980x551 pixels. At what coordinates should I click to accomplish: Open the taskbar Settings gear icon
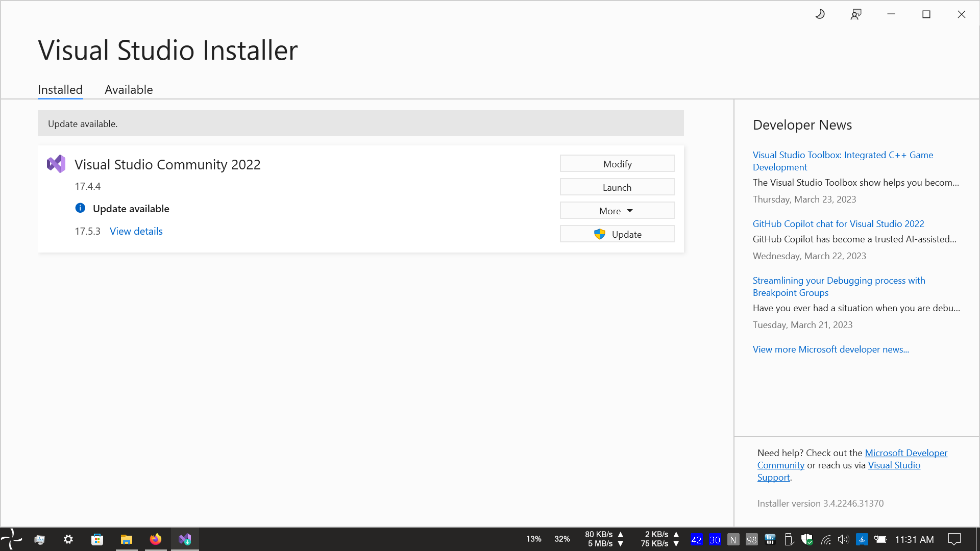(x=68, y=539)
